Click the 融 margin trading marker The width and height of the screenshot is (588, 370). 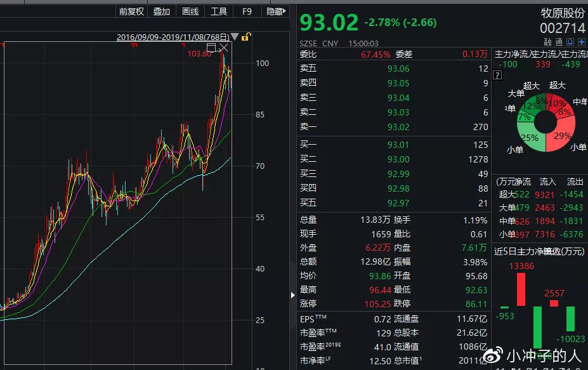pos(548,42)
